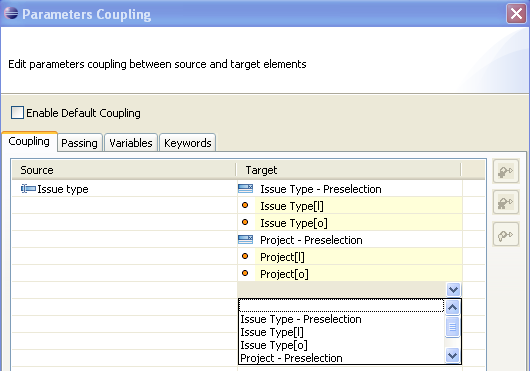Click the orange bullet beside Project[o]
Viewport: 530px width, 371px height.
(245, 273)
